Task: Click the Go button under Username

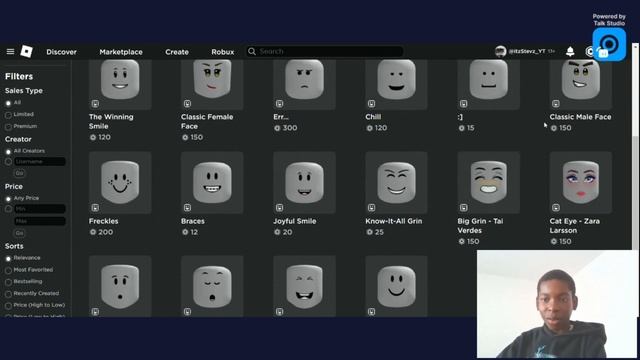Action: tap(19, 173)
